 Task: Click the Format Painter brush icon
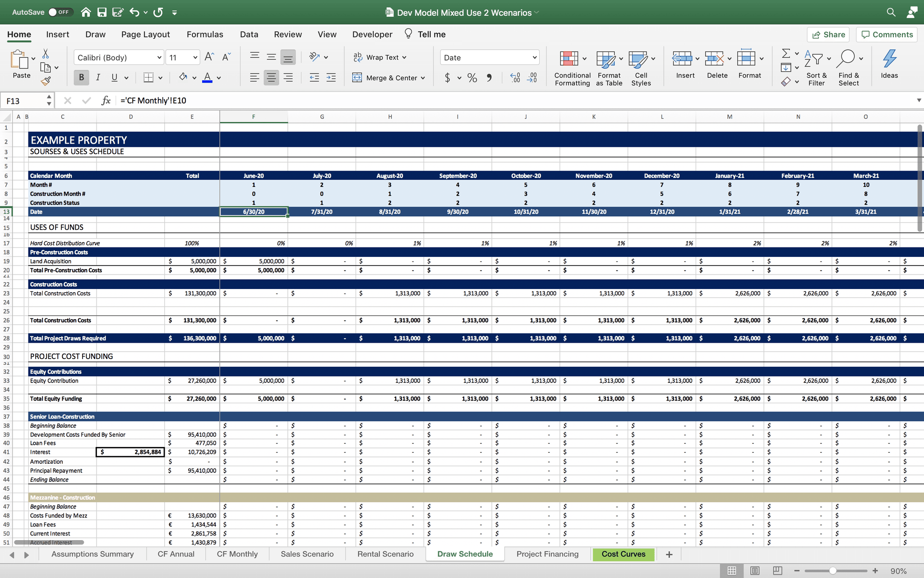point(46,81)
